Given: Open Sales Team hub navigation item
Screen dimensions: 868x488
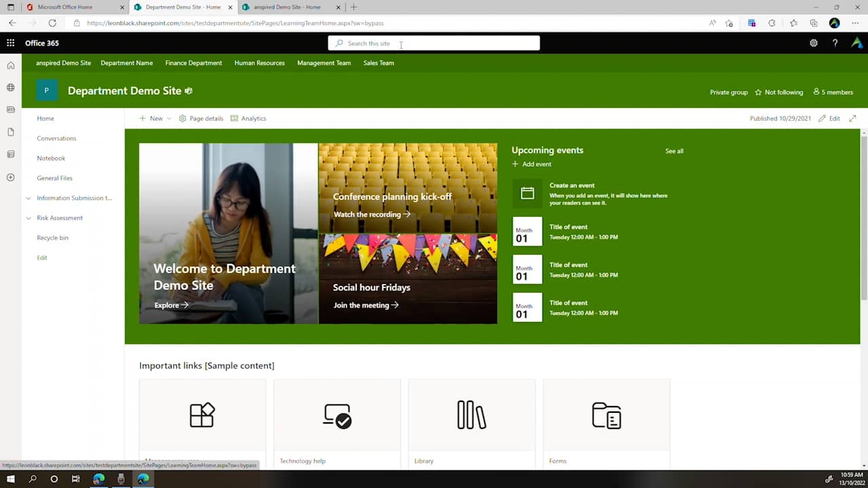Looking at the screenshot, I should coord(378,63).
